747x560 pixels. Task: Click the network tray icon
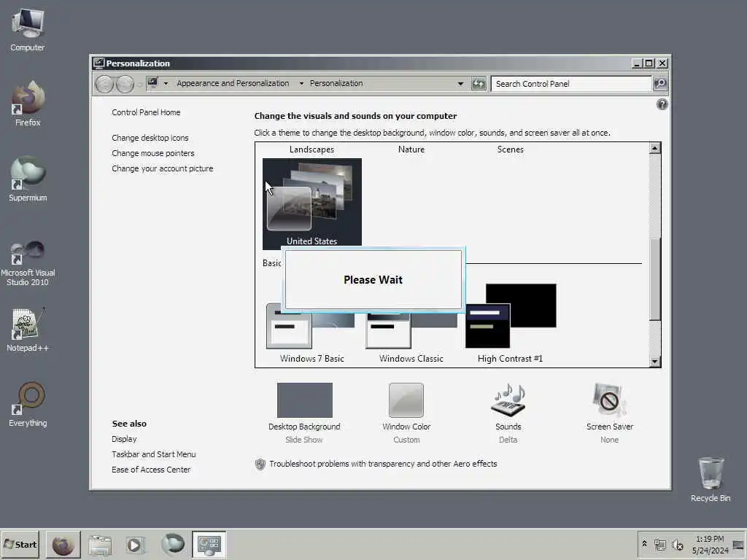tap(659, 544)
